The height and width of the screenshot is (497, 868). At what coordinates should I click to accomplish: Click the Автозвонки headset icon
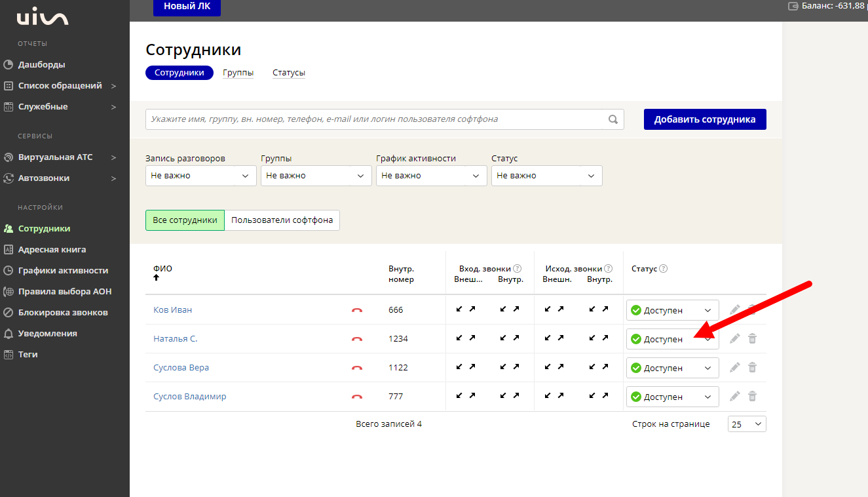9,178
